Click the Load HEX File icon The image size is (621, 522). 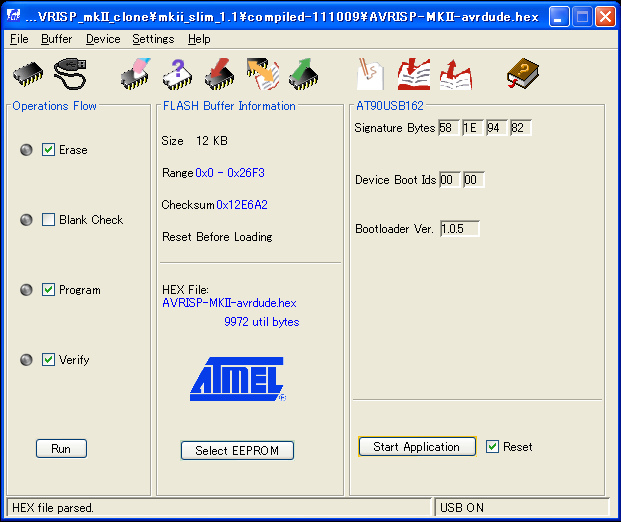(x=371, y=74)
